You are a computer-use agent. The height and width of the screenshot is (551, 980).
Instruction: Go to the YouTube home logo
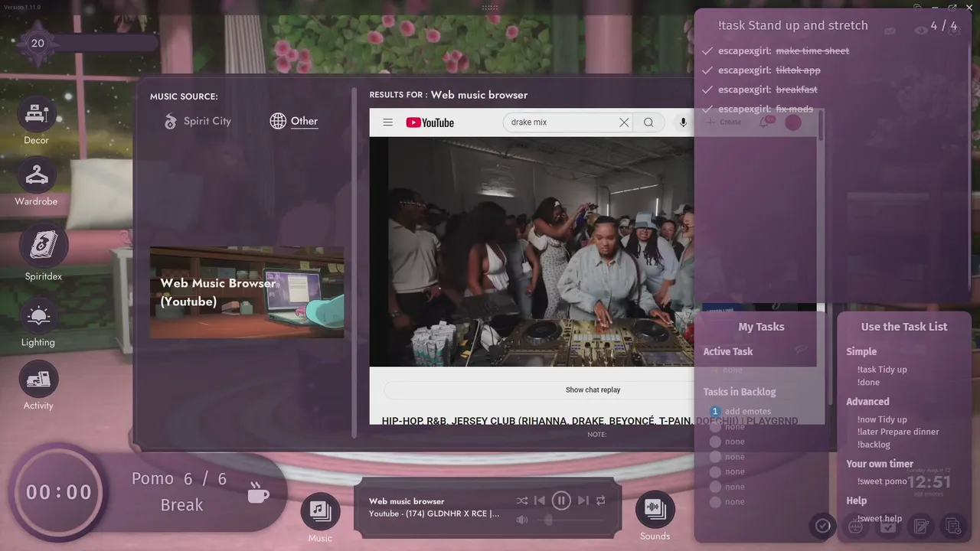click(x=430, y=122)
